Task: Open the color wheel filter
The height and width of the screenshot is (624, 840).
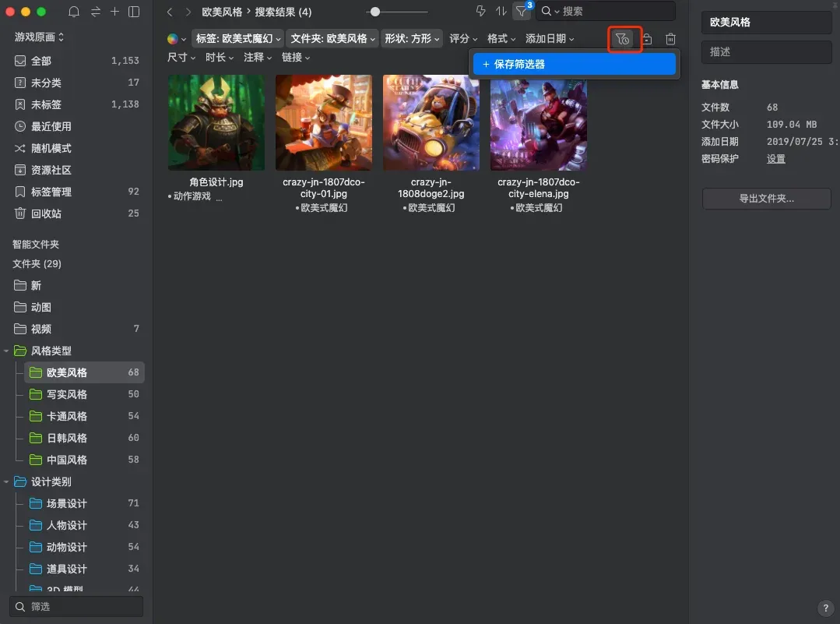Action: [176, 39]
